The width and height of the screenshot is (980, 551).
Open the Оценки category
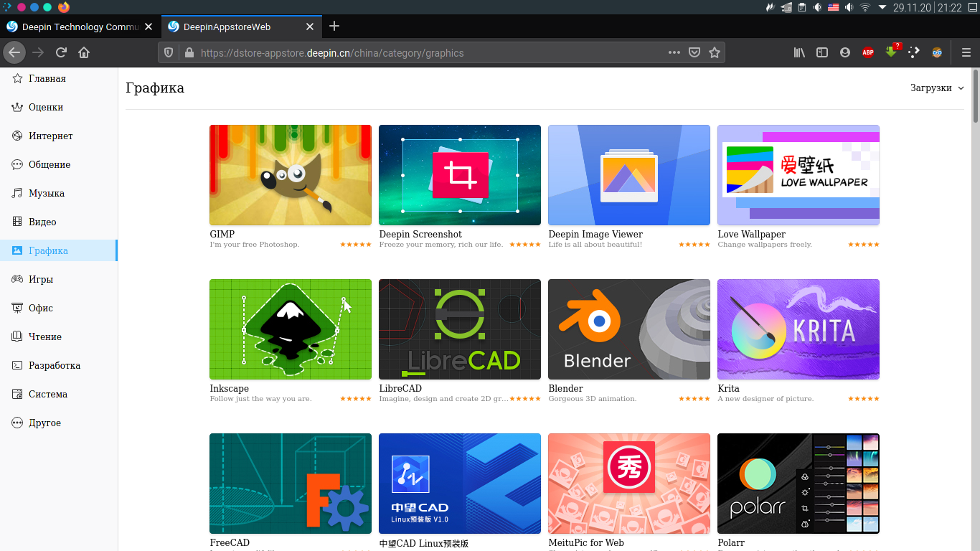click(58, 107)
